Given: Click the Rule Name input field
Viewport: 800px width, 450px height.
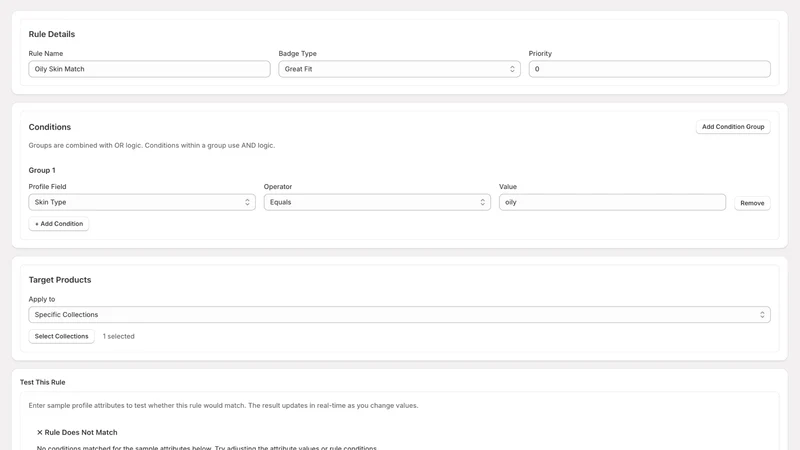Looking at the screenshot, I should point(149,69).
